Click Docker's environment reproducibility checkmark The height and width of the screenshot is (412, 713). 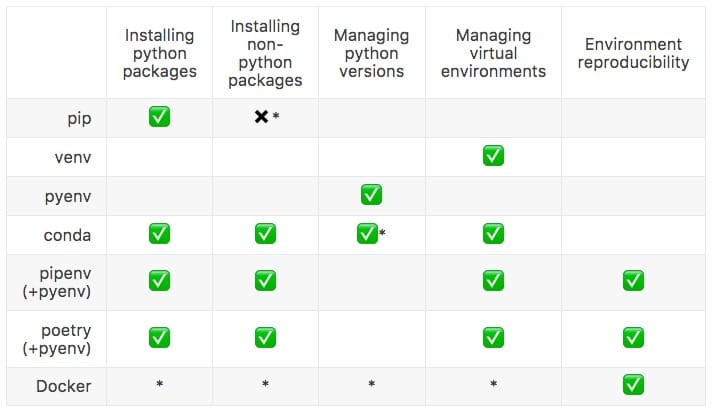632,383
